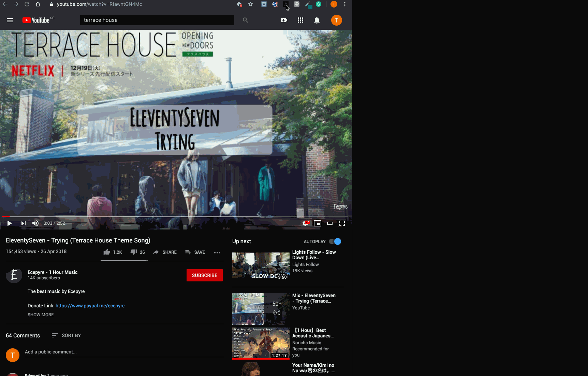Open the Chrome three-dot menu
This screenshot has height=376, width=588.
[345, 4]
